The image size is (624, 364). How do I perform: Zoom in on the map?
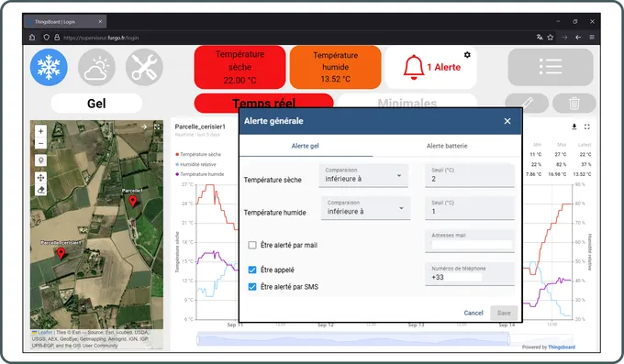[40, 131]
